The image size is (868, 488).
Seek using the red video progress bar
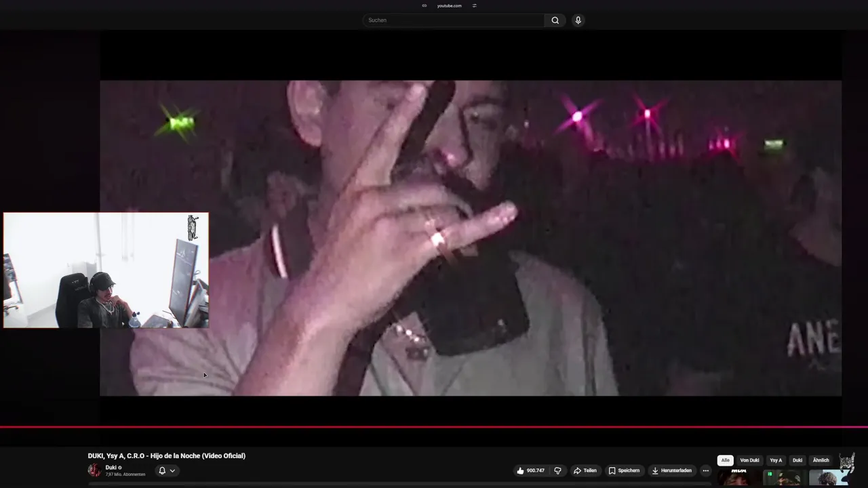(434, 427)
